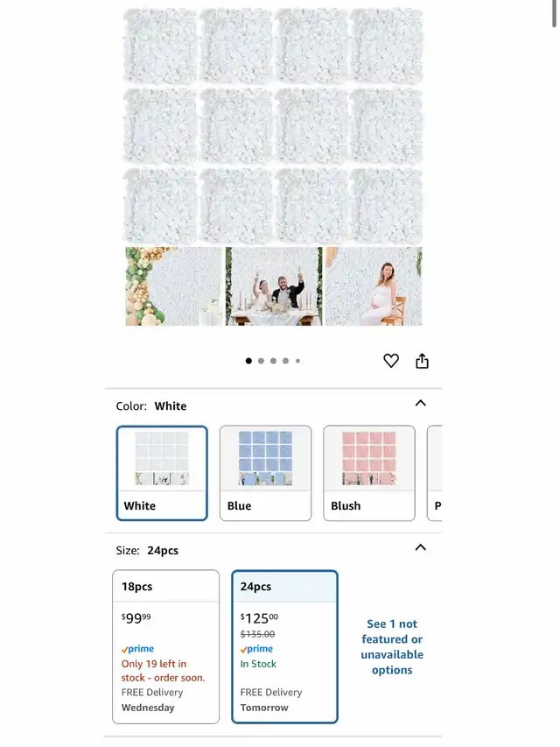Click the Size: 24pcs heading
The height and width of the screenshot is (747, 560).
147,550
